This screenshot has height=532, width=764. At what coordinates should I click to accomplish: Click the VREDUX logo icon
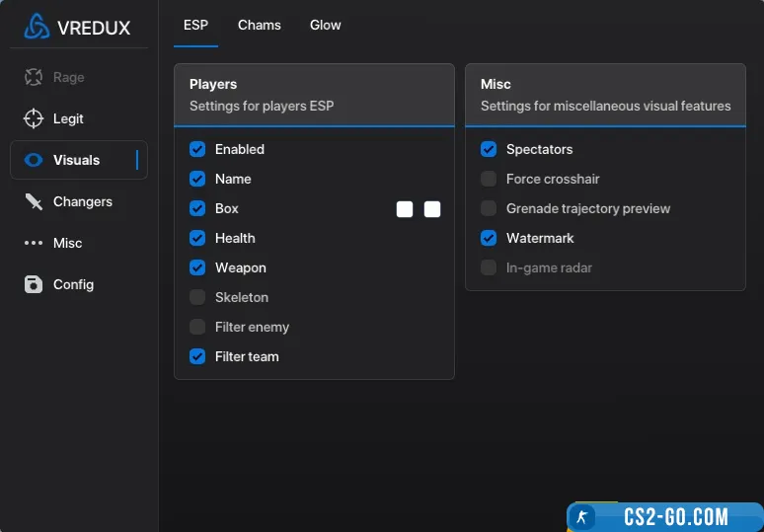37,27
